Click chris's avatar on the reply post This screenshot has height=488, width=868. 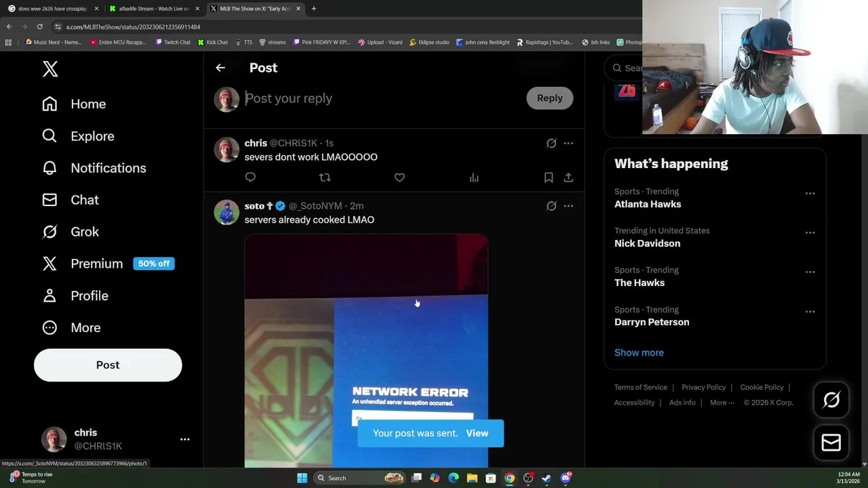point(226,150)
